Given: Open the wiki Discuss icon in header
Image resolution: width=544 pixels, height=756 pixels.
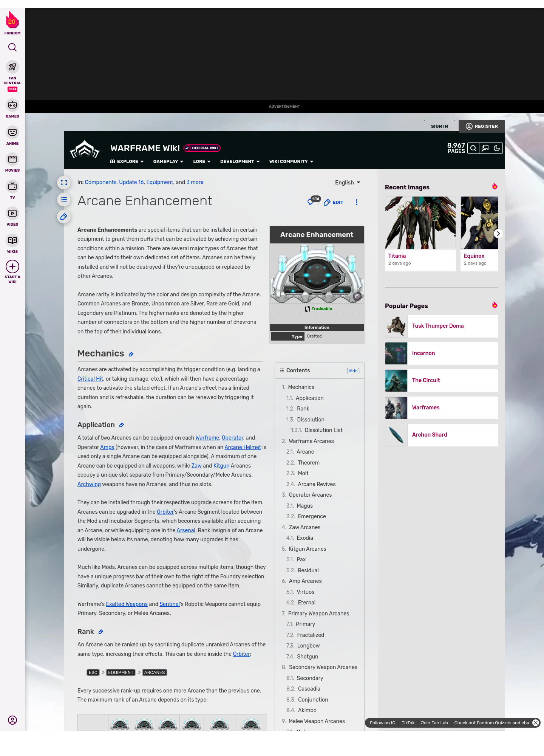Looking at the screenshot, I should 485,148.
